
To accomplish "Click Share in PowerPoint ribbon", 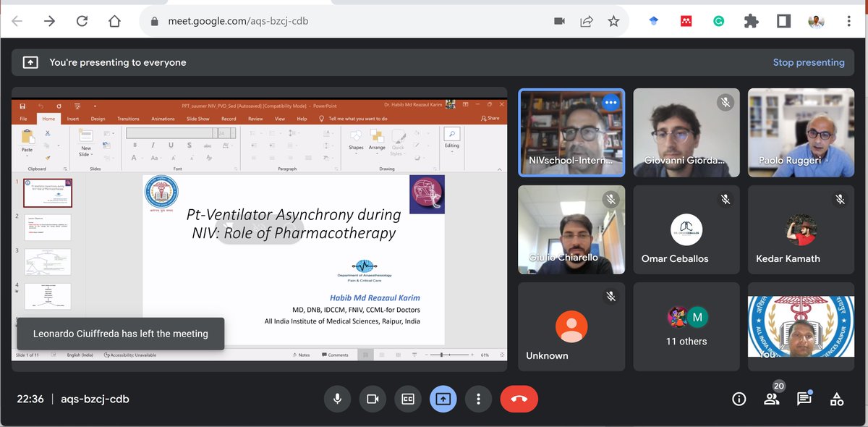I will coord(490,118).
